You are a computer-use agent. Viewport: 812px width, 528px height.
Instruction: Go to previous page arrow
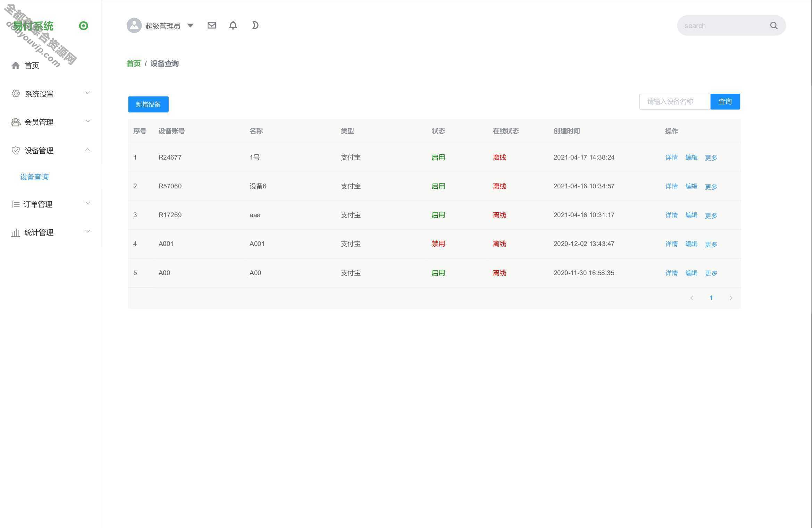(692, 298)
